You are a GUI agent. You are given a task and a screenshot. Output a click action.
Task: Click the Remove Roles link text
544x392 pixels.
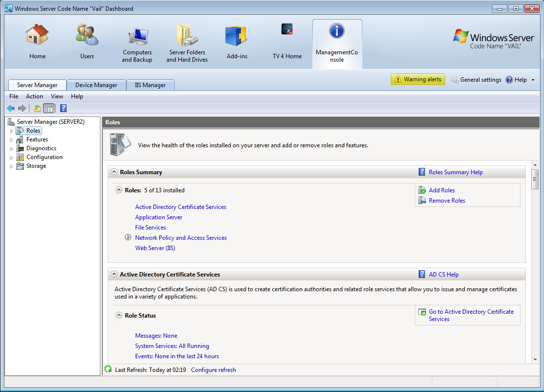[x=447, y=201]
